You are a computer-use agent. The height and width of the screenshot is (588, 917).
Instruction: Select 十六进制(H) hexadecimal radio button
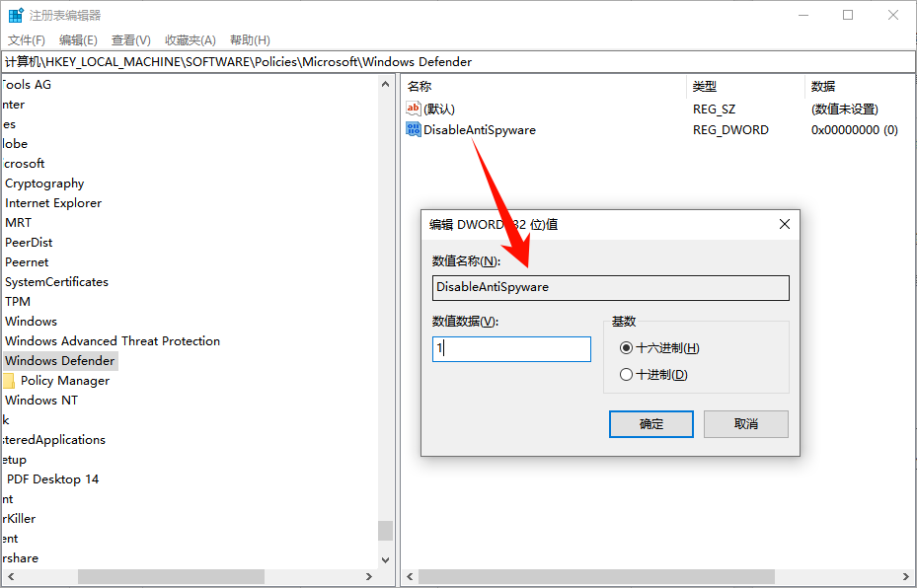click(627, 348)
